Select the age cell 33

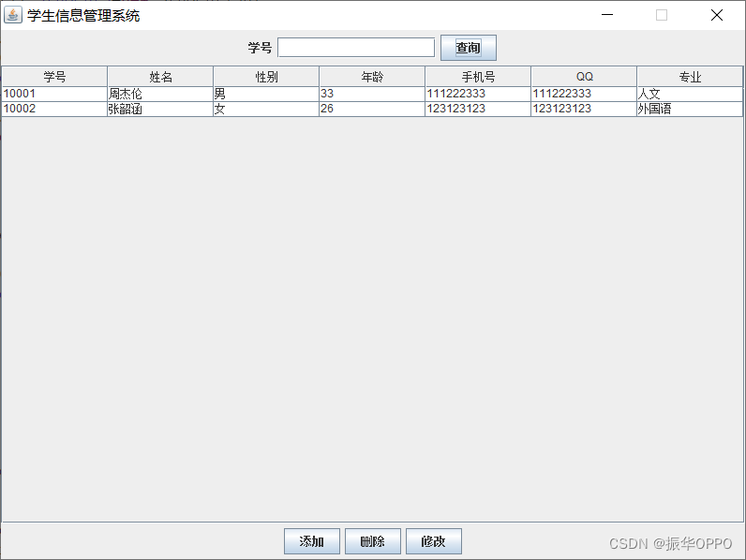pos(372,94)
